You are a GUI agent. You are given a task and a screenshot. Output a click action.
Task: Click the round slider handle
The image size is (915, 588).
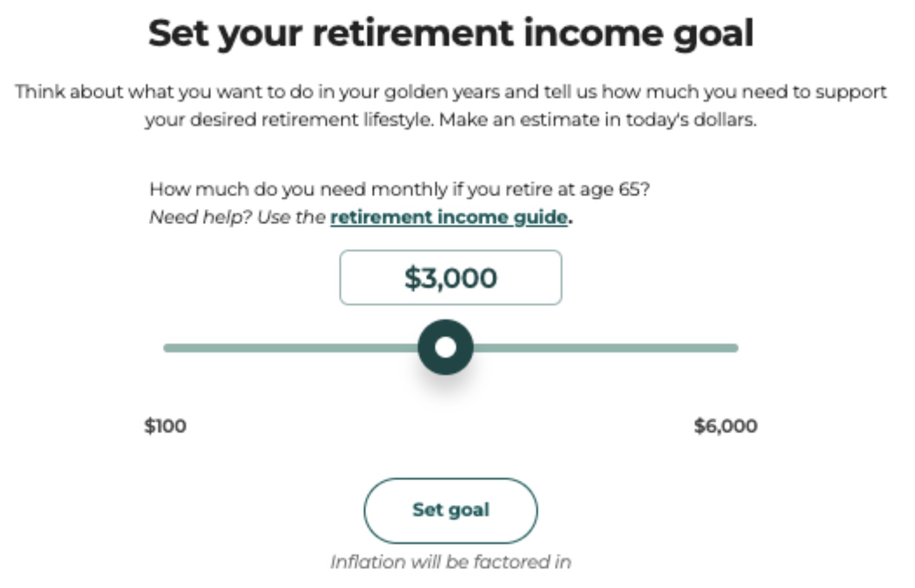click(445, 347)
